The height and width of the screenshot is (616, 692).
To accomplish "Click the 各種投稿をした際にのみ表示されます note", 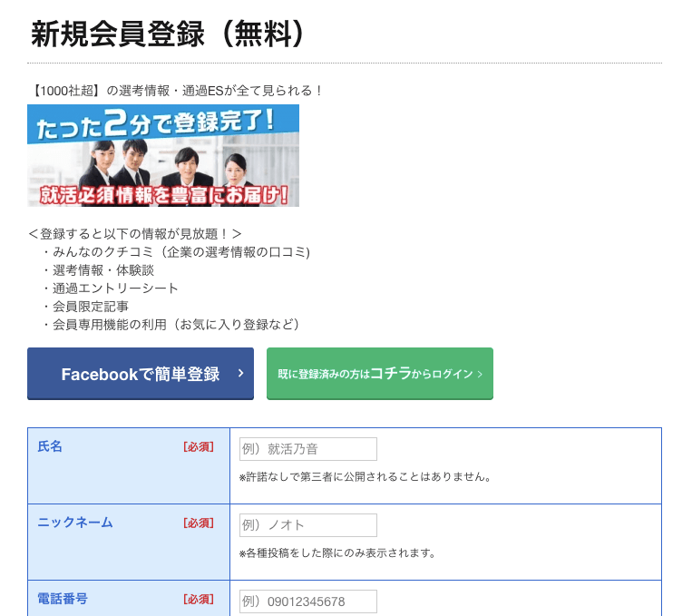I will (337, 552).
